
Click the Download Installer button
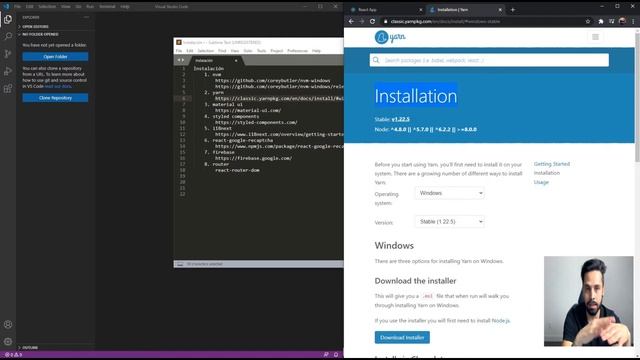click(402, 338)
